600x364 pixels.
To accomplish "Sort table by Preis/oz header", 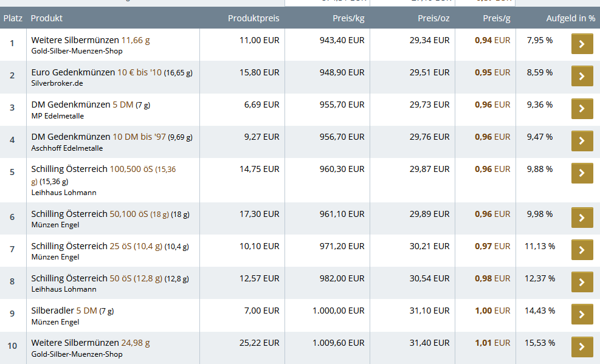I will 433,18.
